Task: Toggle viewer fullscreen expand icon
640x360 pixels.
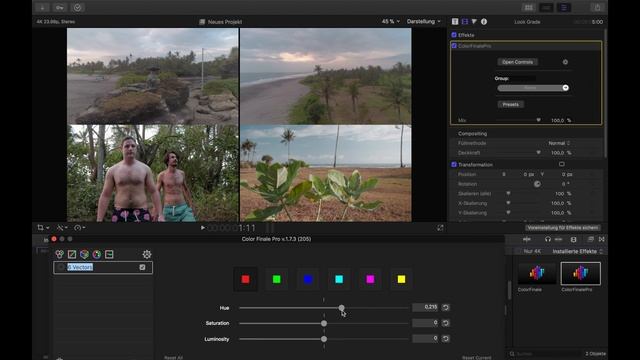Action: click(x=440, y=228)
